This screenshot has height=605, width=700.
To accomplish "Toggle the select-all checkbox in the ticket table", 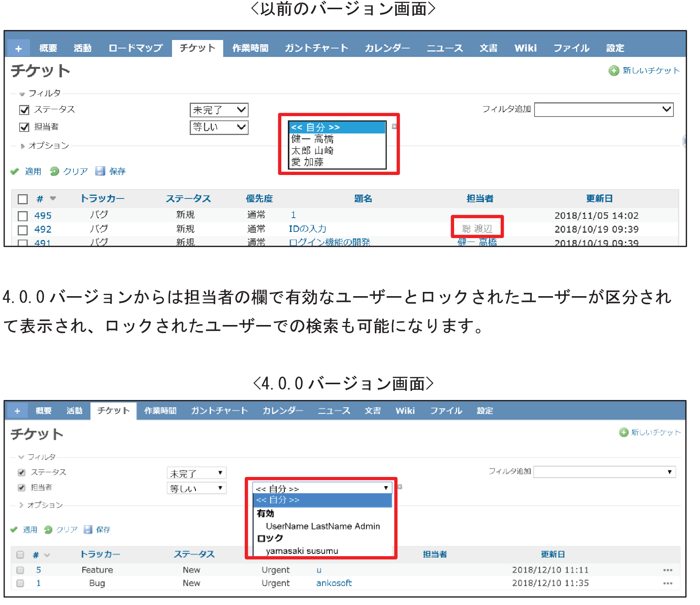I will pos(22,199).
